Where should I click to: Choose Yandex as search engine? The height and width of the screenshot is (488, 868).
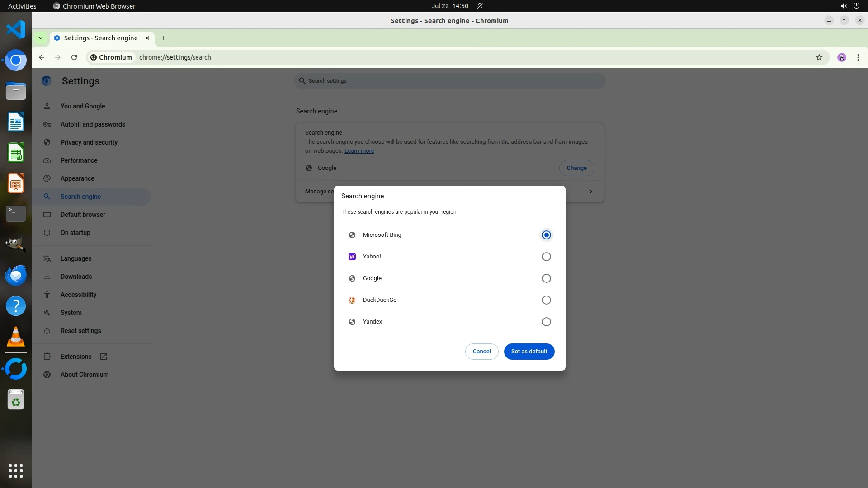click(x=546, y=322)
